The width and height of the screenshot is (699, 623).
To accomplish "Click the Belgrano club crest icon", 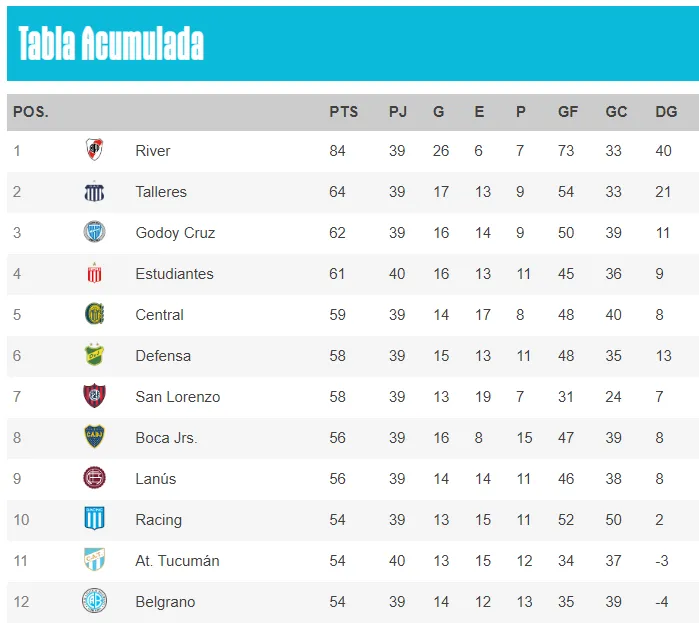I will (94, 601).
